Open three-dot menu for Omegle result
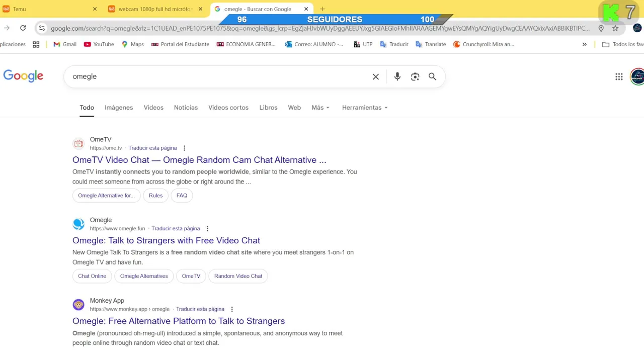 click(207, 228)
